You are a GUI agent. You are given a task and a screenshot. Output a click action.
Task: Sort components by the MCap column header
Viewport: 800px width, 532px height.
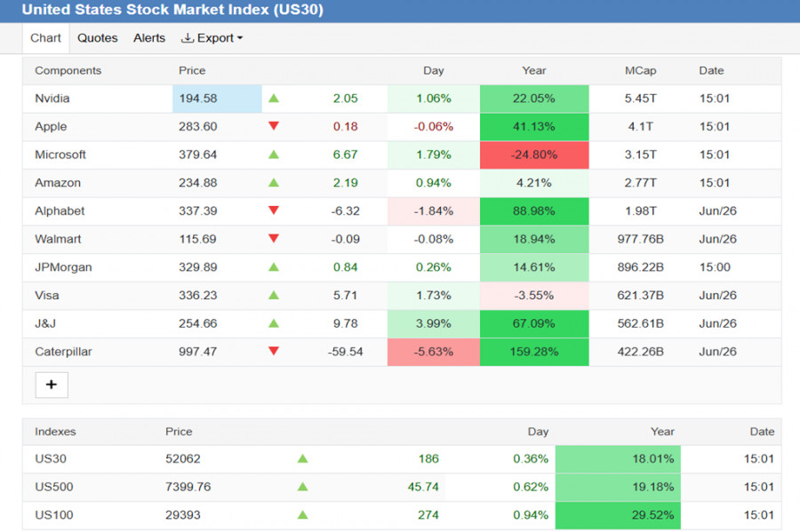[640, 70]
